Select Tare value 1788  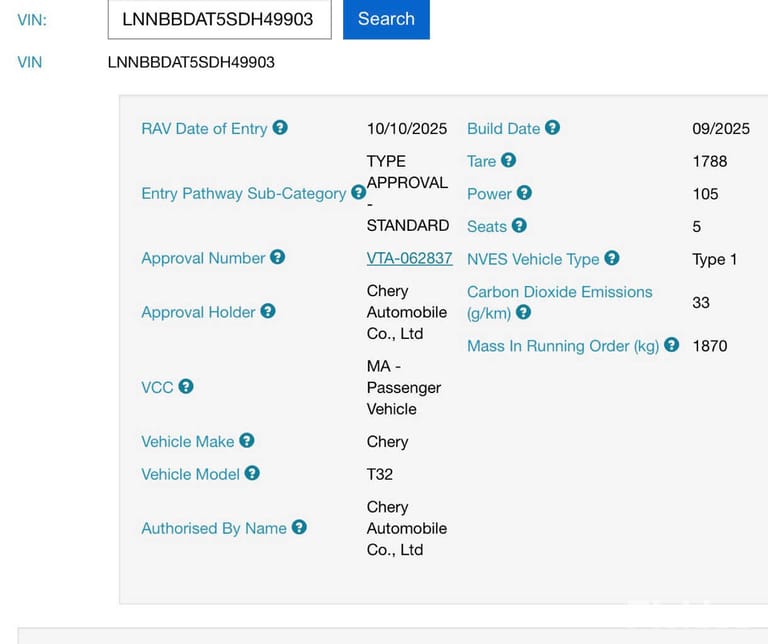click(x=710, y=161)
